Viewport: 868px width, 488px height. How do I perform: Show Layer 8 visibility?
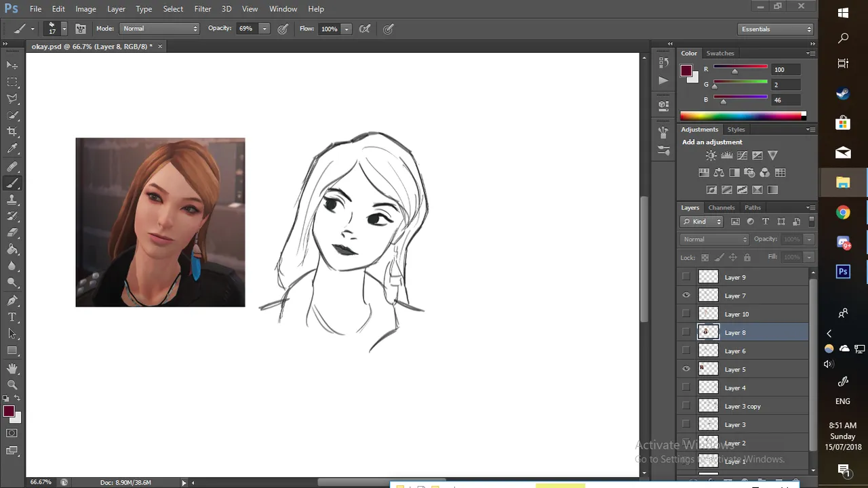click(x=686, y=332)
